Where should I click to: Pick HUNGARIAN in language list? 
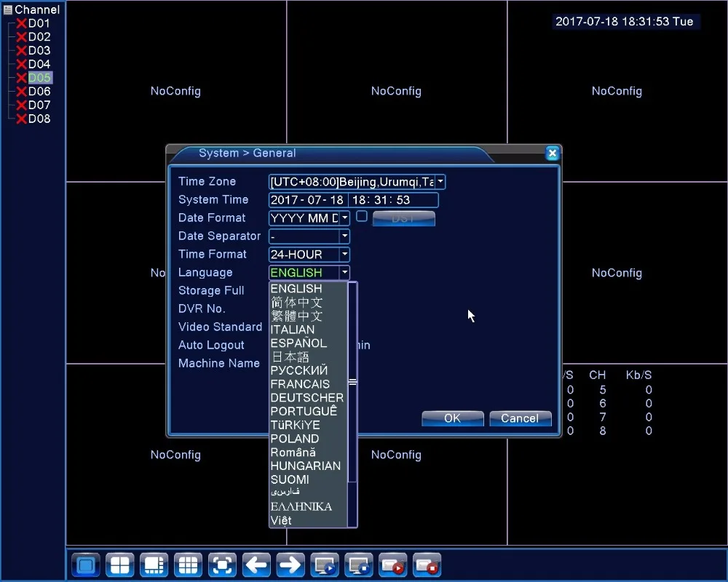coord(308,466)
